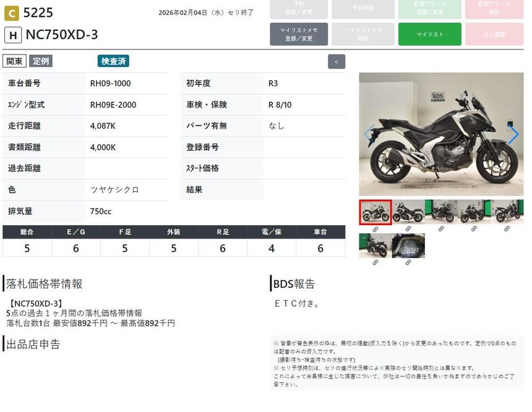532x412 pixels.
Task: Click the 監視アラーム 登録/変更 button
Action: click(x=429, y=8)
